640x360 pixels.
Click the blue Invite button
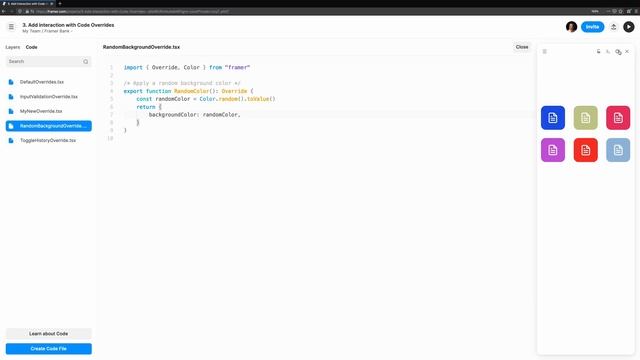point(592,27)
